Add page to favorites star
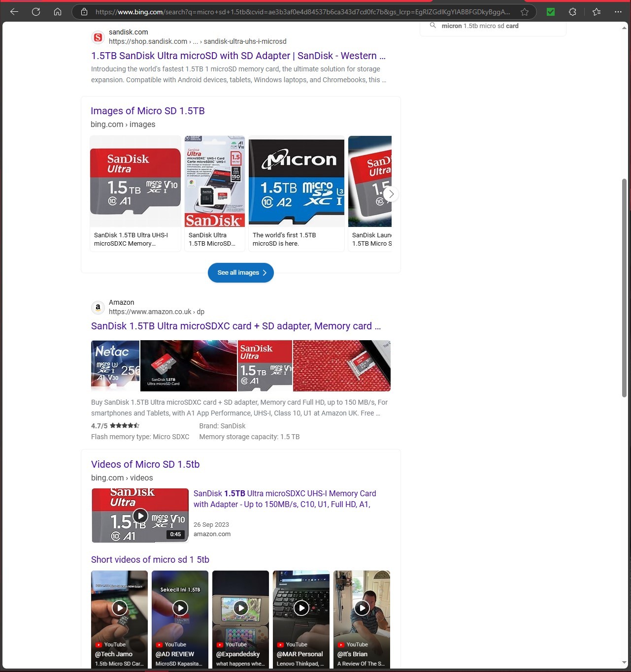This screenshot has width=631, height=672. [525, 12]
